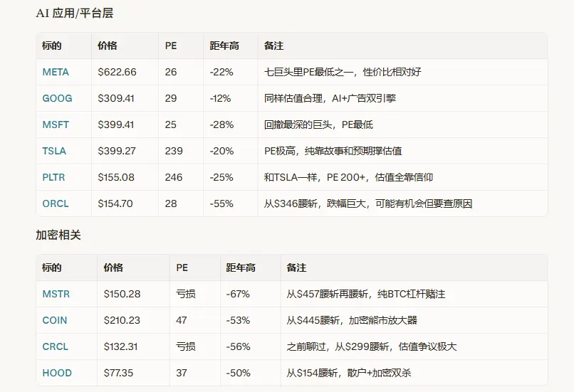574x392 pixels.
Task: Click TSLA PE value 239
Action: (174, 151)
